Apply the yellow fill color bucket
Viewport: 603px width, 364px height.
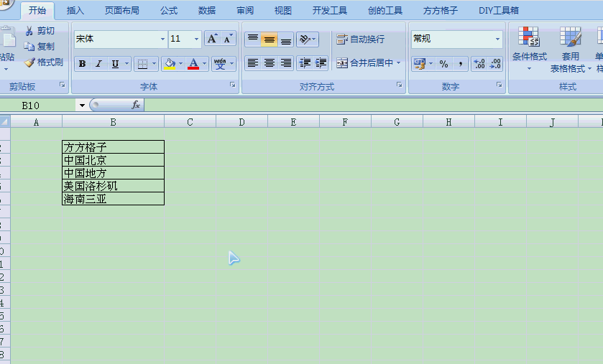point(169,64)
